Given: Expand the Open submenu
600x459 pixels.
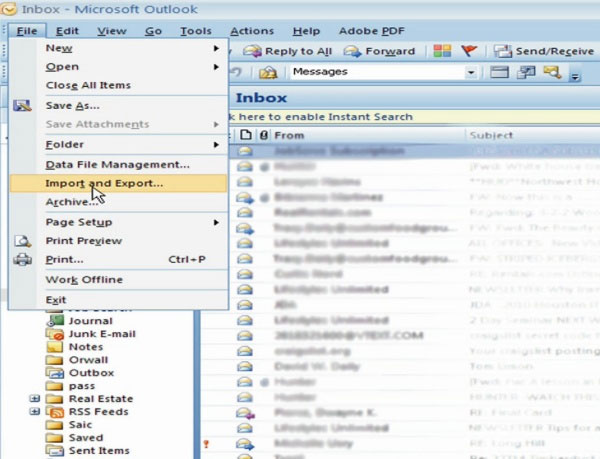Looking at the screenshot, I should [119, 67].
